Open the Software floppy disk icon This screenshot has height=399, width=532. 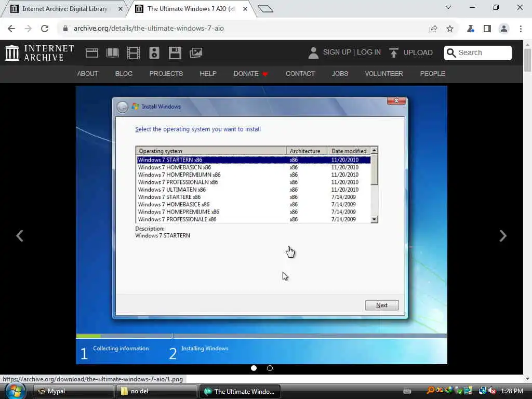[x=175, y=53]
